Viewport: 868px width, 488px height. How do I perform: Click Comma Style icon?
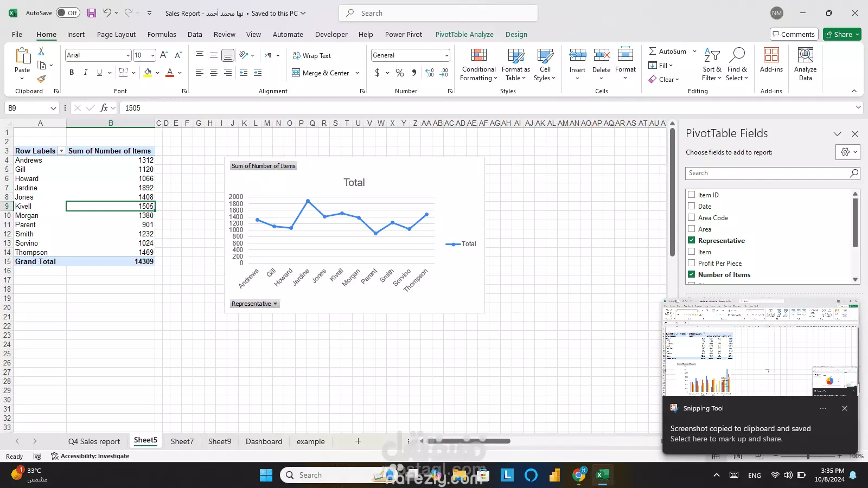tap(414, 73)
